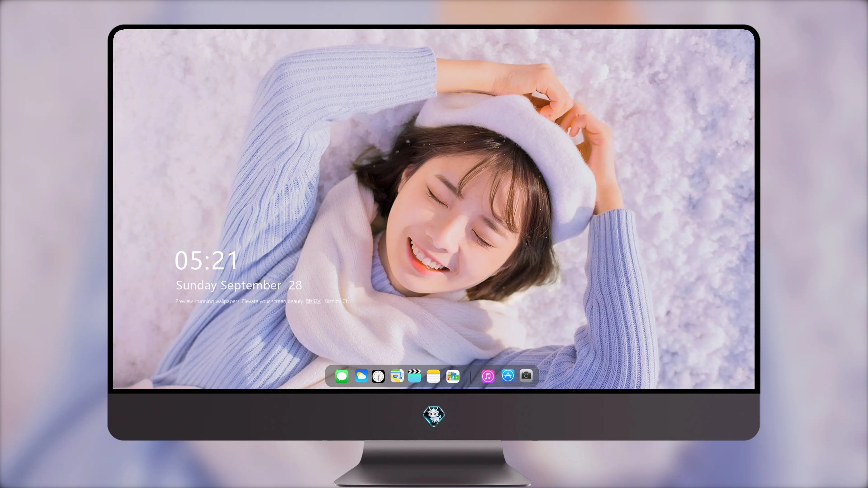The width and height of the screenshot is (868, 488).
Task: Open the yellow Notes app icon
Action: pos(433,376)
